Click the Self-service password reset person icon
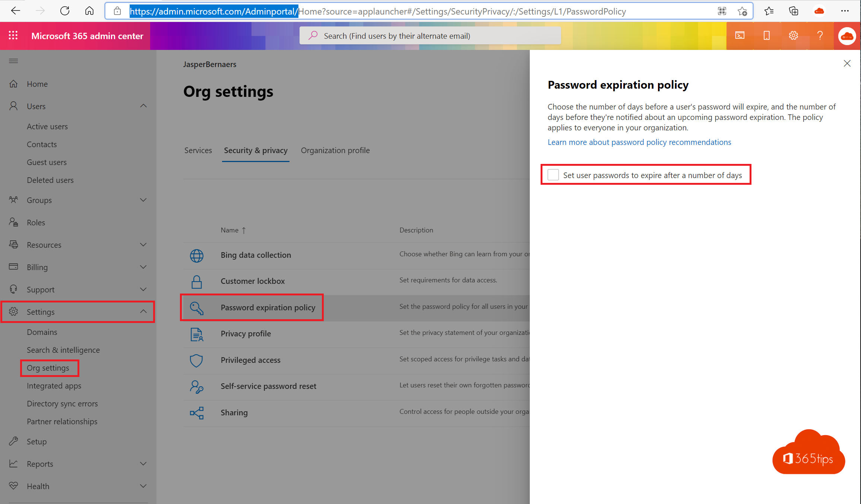 (196, 386)
